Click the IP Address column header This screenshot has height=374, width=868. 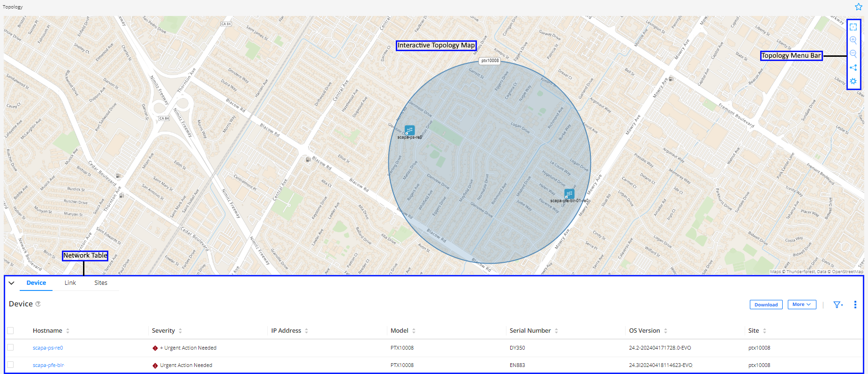pos(286,331)
